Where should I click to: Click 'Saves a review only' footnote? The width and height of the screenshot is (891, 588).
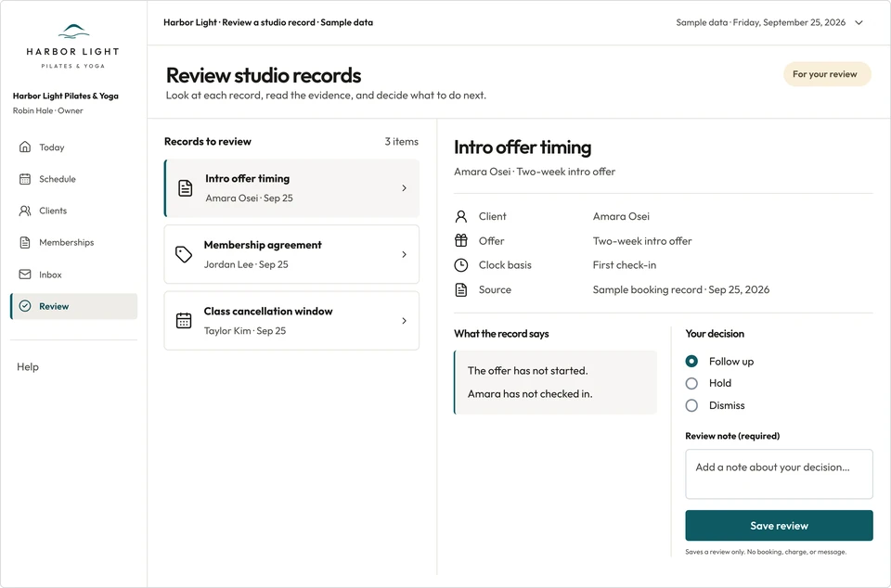pyautogui.click(x=766, y=552)
